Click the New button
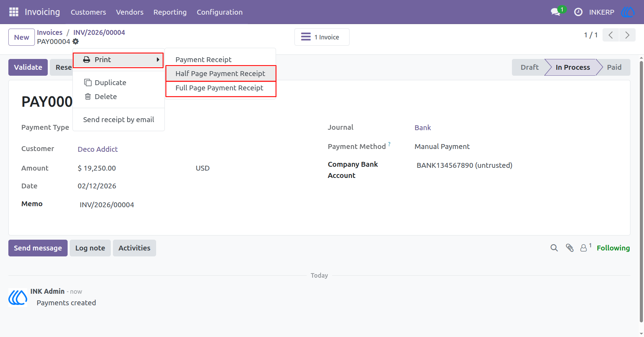The height and width of the screenshot is (337, 644). [x=22, y=37]
